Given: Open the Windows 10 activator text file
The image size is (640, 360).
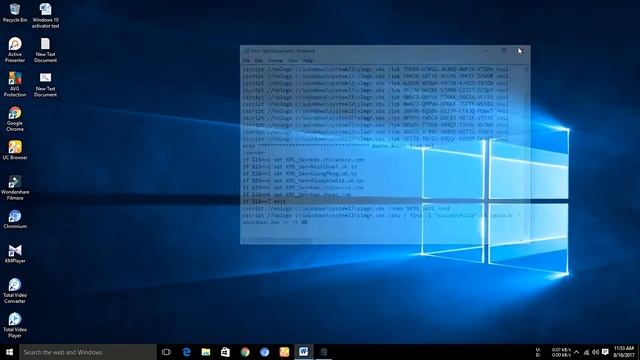Looking at the screenshot, I should 45,16.
